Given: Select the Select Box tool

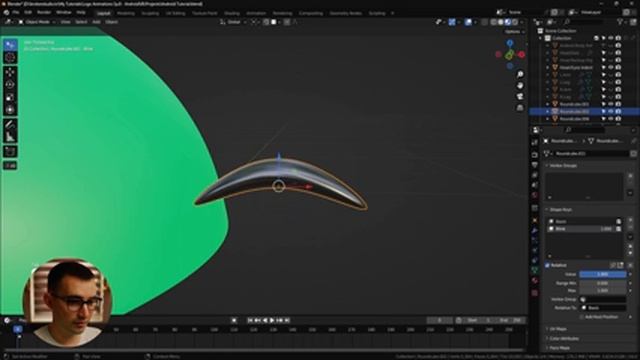Looking at the screenshot, I should (x=10, y=44).
